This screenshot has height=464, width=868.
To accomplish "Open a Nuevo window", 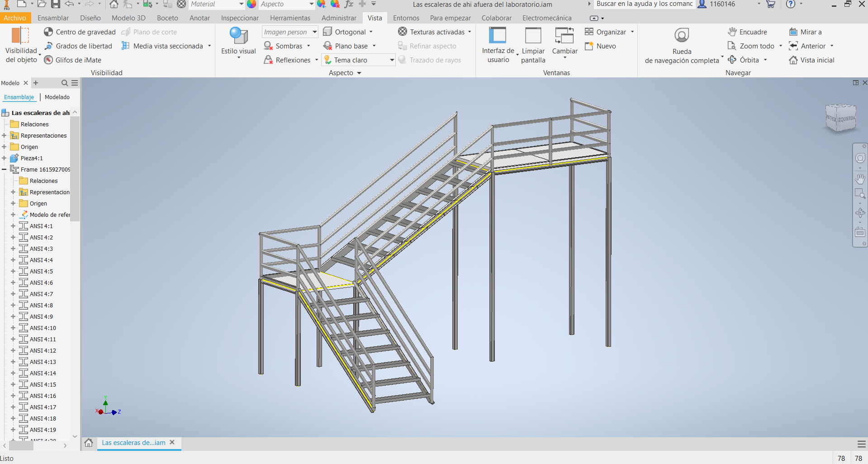I will click(600, 46).
